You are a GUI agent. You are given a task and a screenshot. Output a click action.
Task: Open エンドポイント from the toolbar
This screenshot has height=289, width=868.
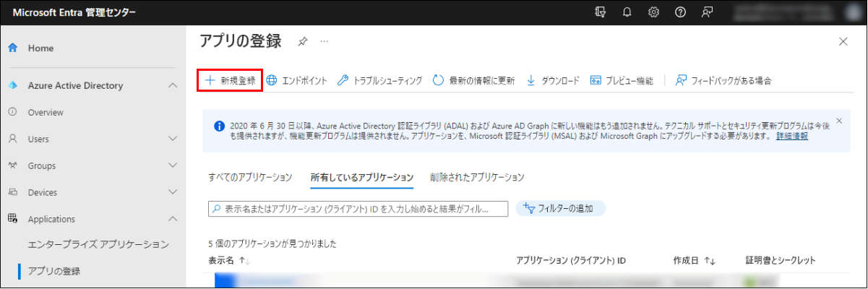point(296,80)
